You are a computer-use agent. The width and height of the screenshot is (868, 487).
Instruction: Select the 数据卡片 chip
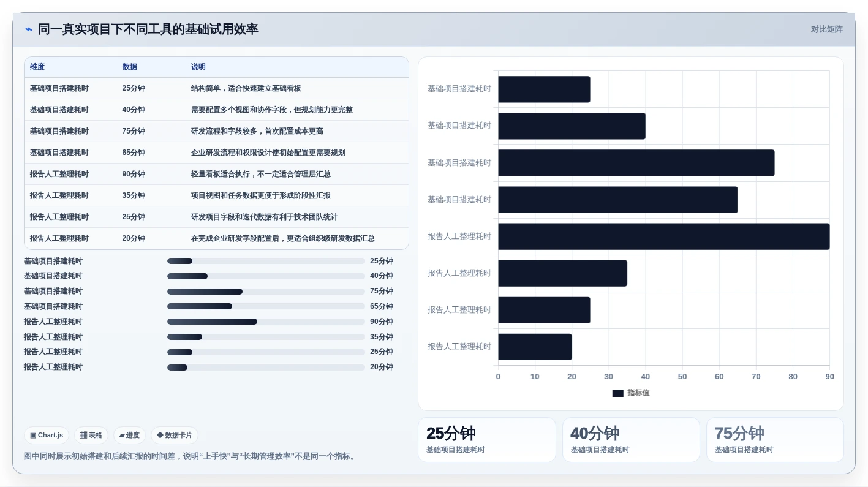[x=175, y=435]
